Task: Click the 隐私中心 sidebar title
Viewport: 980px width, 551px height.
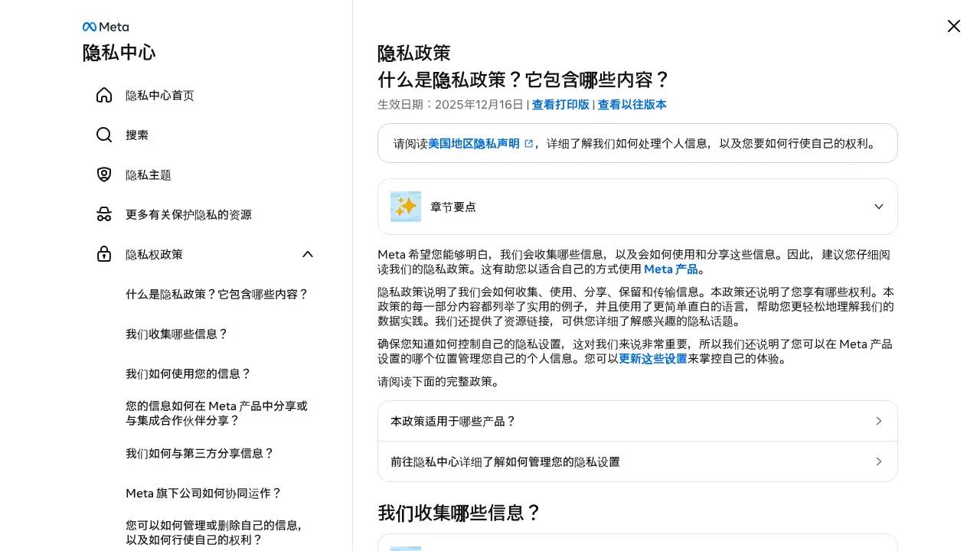Action: point(119,53)
